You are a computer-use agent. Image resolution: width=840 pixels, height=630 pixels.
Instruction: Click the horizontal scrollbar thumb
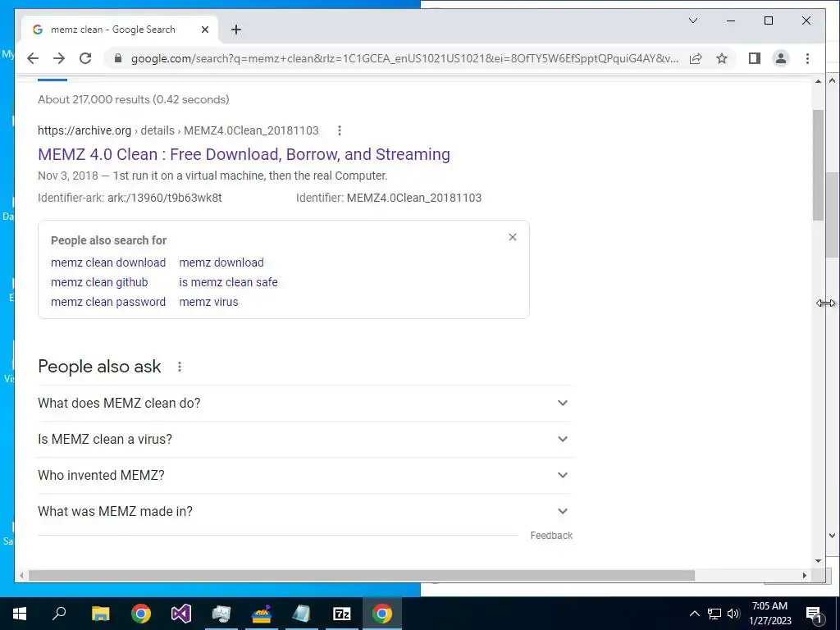(x=362, y=575)
